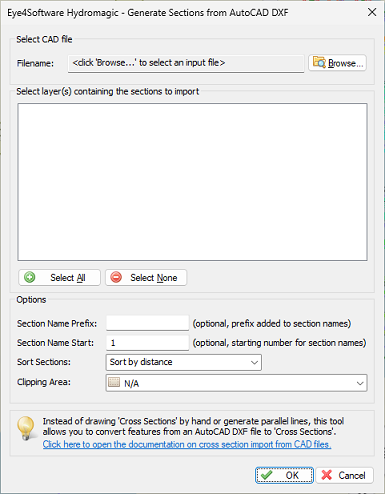Click the Filename input field
The width and height of the screenshot is (385, 494).
pos(186,63)
